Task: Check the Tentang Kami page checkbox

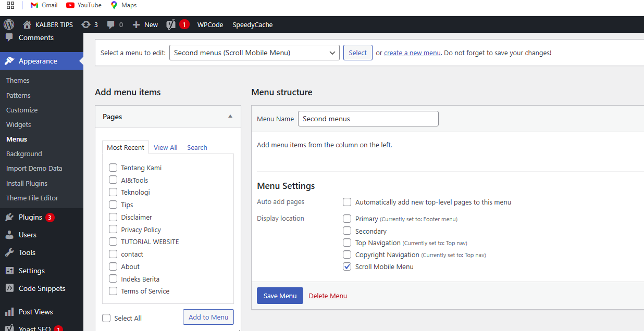Action: coord(113,168)
